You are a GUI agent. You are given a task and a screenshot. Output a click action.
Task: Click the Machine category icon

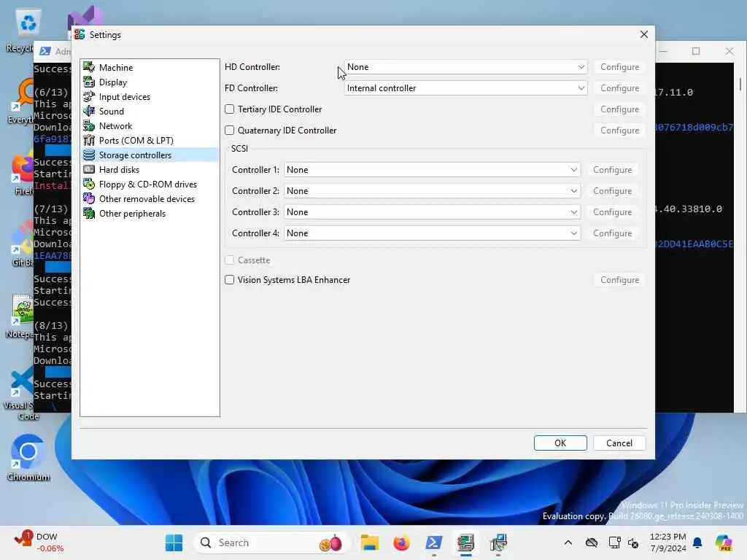pyautogui.click(x=89, y=67)
